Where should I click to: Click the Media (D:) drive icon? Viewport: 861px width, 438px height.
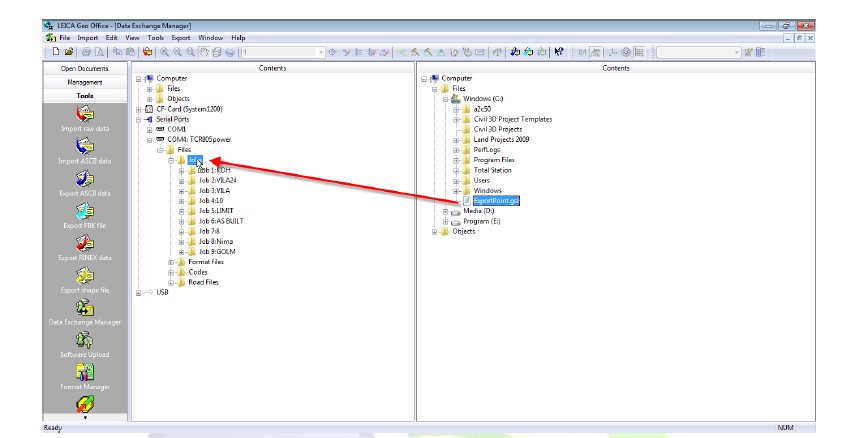pyautogui.click(x=456, y=211)
